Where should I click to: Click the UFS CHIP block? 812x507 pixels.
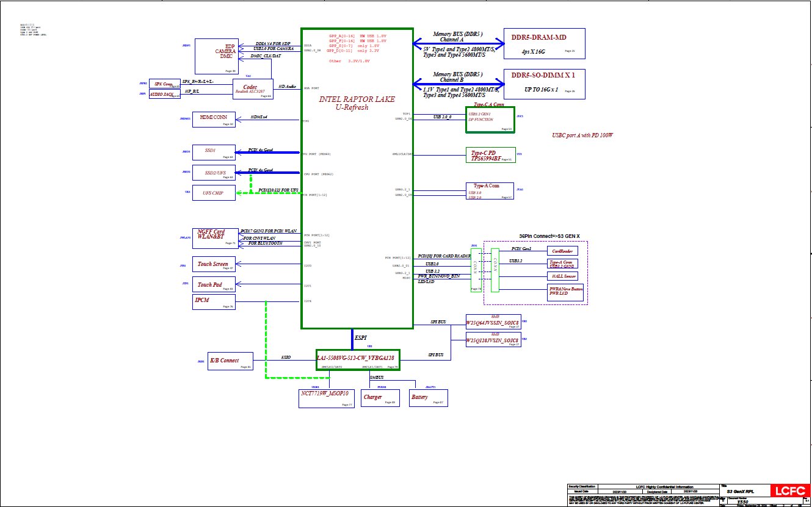214,193
